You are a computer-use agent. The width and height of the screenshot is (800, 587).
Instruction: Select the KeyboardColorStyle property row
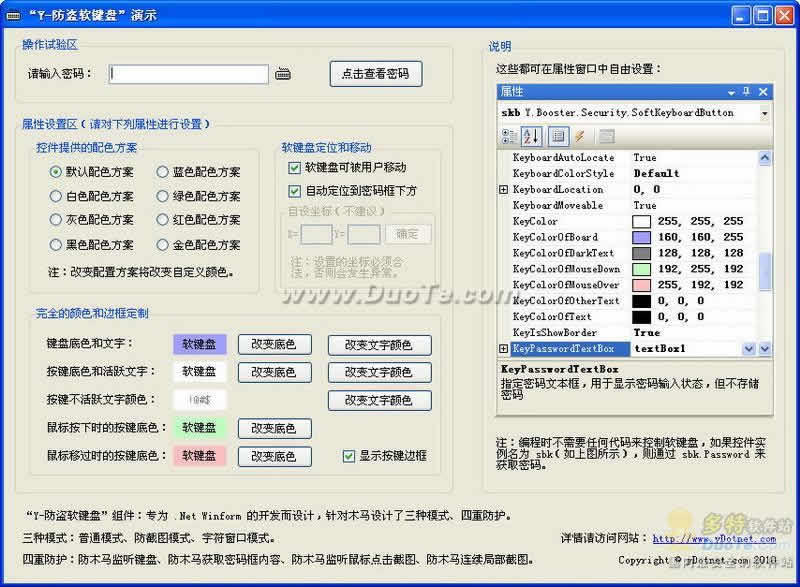628,173
